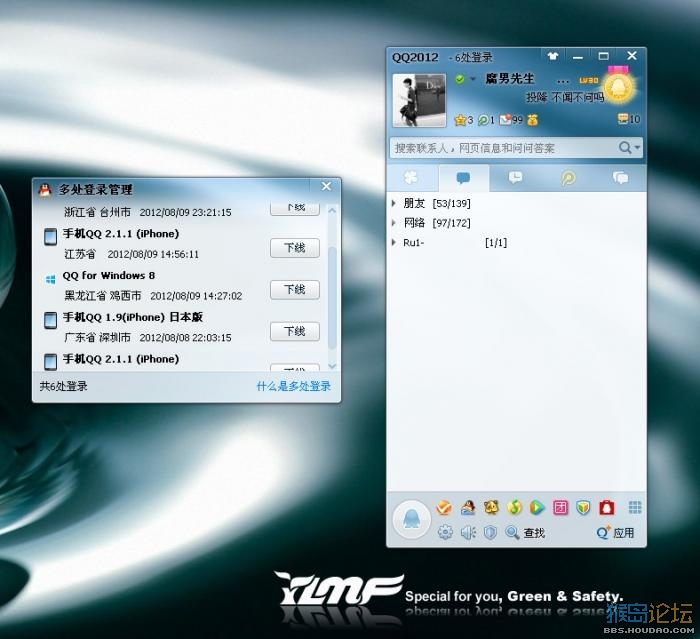Open the gold wallet icon
700x639 pixels.
tap(533, 120)
